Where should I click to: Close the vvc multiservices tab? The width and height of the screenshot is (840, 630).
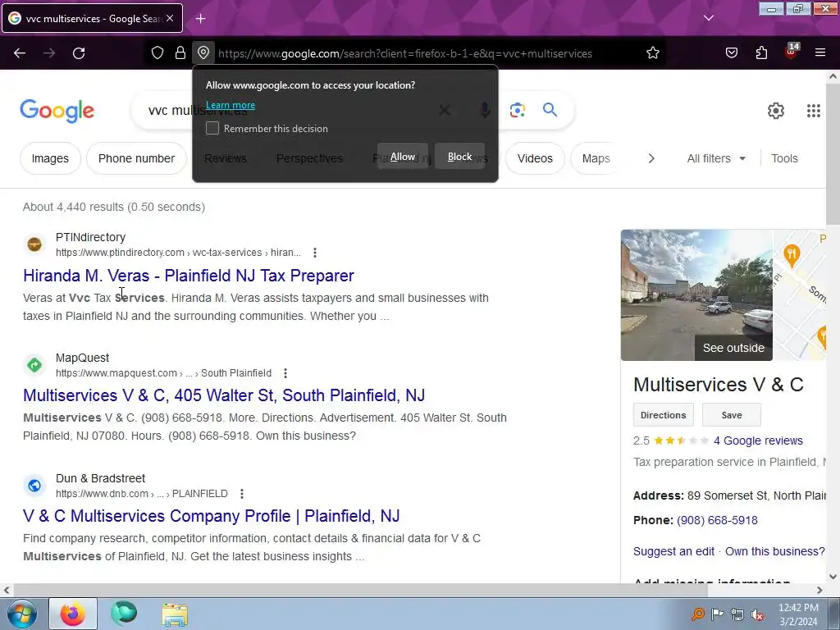[170, 18]
